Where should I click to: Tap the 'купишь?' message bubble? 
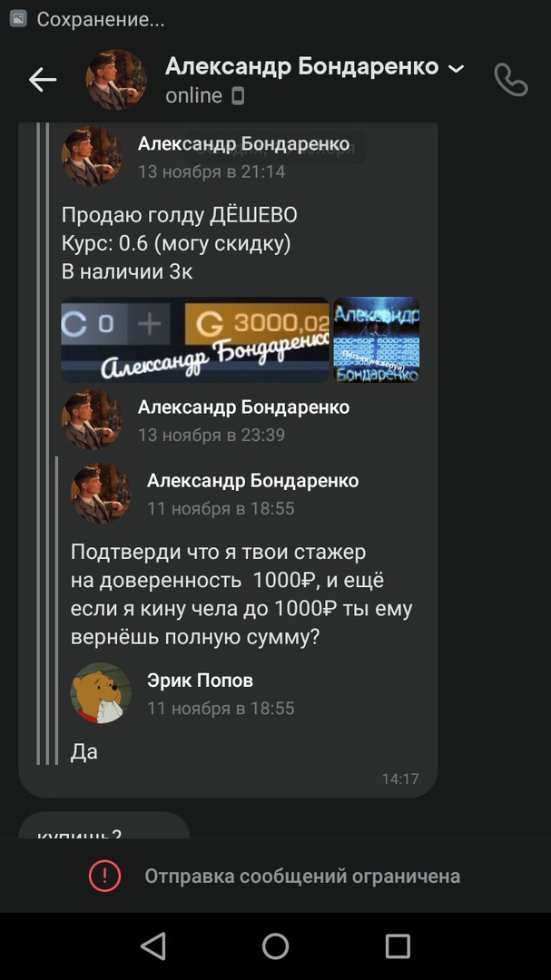coord(103,827)
